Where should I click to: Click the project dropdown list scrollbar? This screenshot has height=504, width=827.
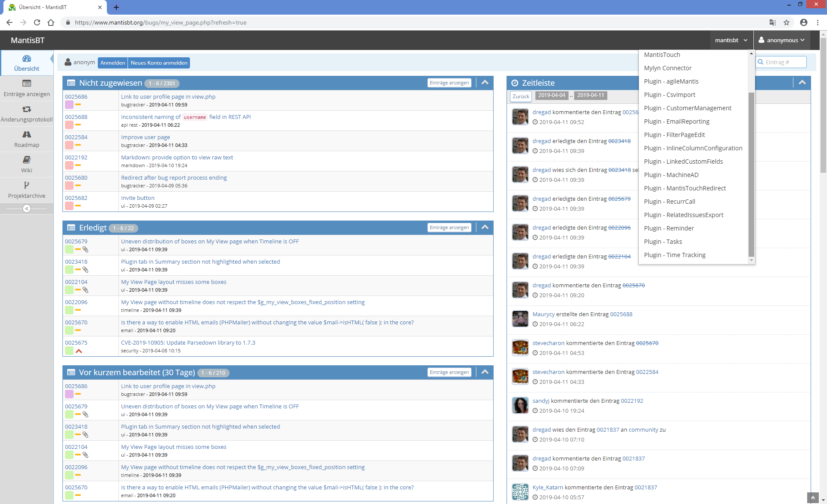(x=751, y=174)
